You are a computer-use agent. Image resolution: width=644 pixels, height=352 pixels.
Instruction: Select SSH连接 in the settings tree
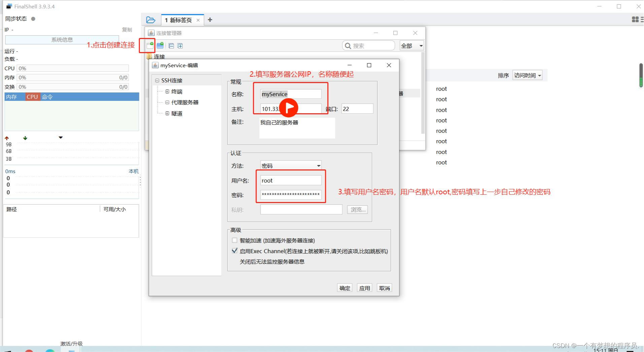[x=172, y=80]
